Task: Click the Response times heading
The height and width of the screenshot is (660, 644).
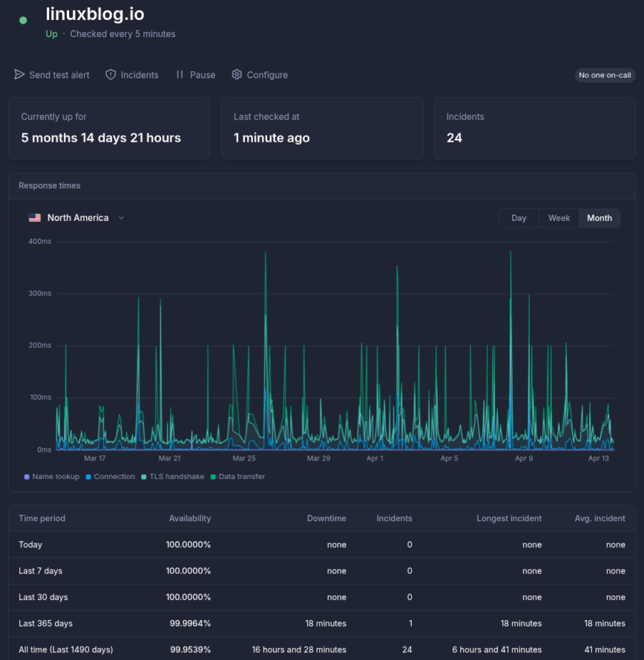Action: (49, 185)
